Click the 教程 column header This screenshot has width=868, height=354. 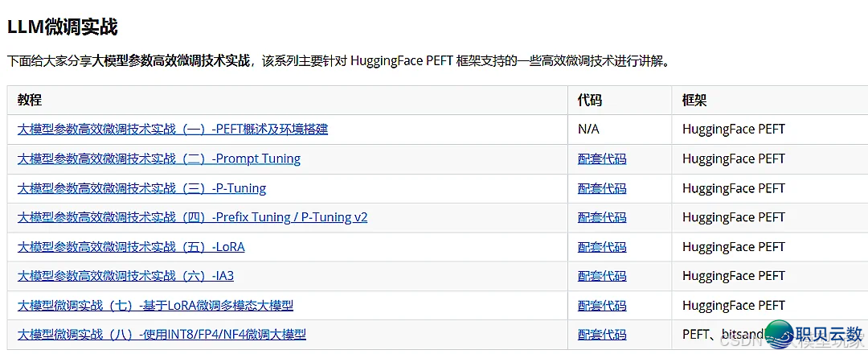pyautogui.click(x=30, y=100)
